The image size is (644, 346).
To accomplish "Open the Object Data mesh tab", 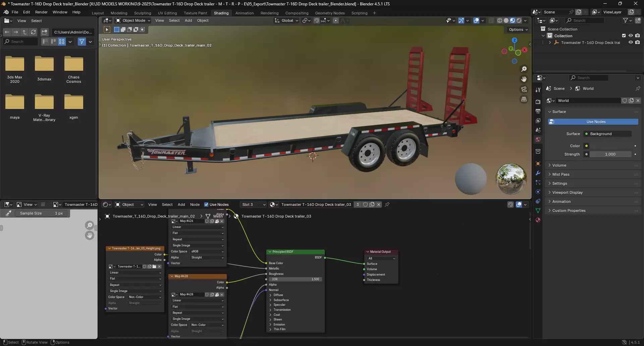I will tap(538, 211).
